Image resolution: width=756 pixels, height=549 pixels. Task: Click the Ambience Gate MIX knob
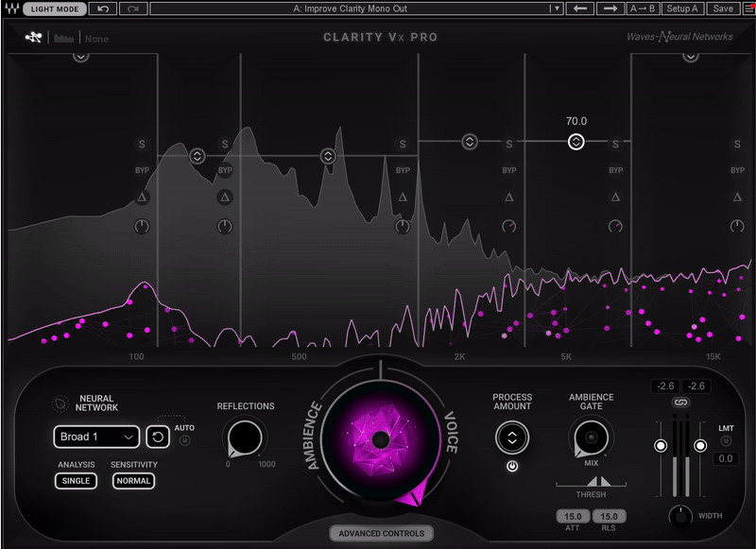coord(592,437)
